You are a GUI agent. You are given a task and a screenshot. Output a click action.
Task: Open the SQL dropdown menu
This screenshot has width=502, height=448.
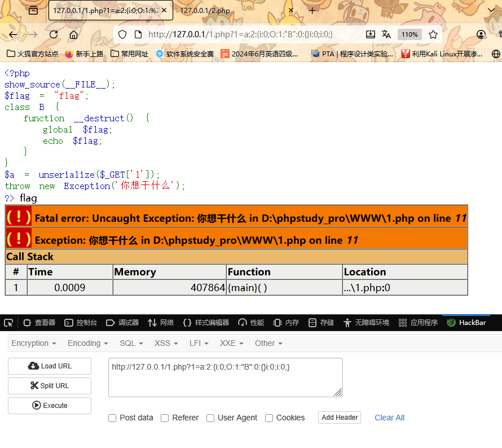131,343
